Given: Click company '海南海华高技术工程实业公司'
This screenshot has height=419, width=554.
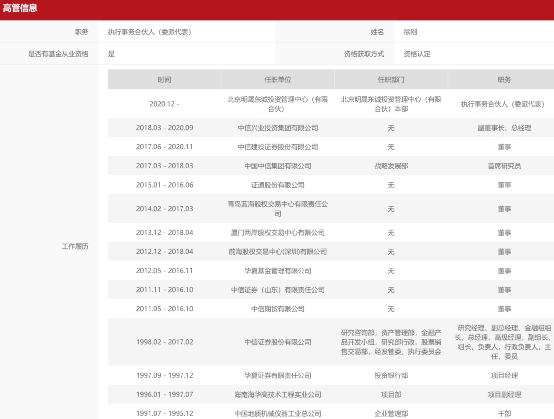Looking at the screenshot, I should pos(278,394).
